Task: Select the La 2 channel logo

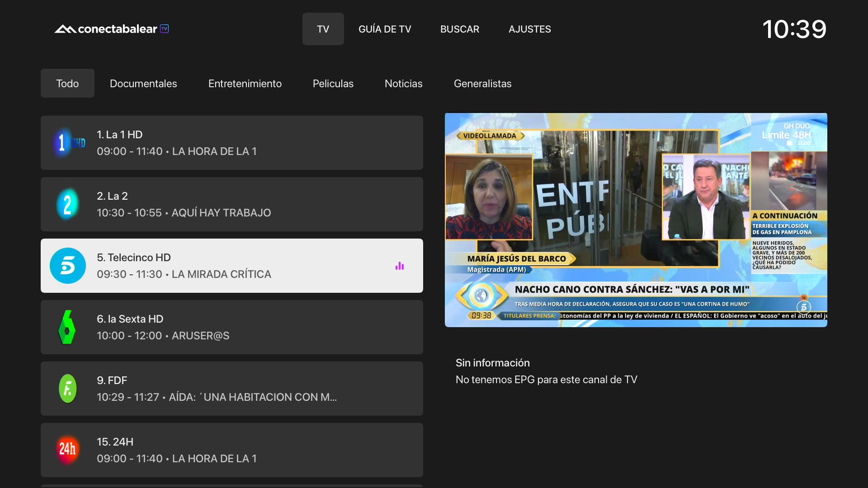Action: (x=68, y=204)
